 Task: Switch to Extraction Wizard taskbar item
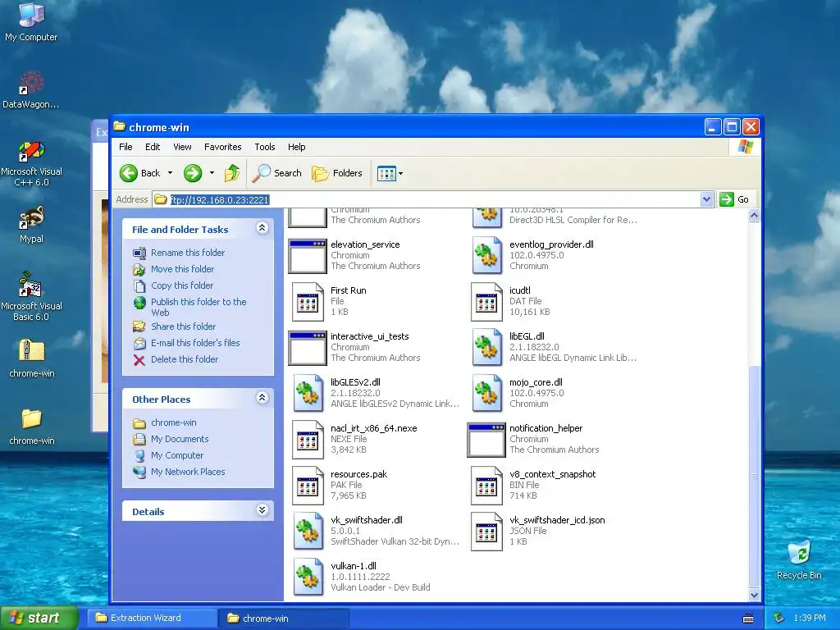(x=152, y=618)
